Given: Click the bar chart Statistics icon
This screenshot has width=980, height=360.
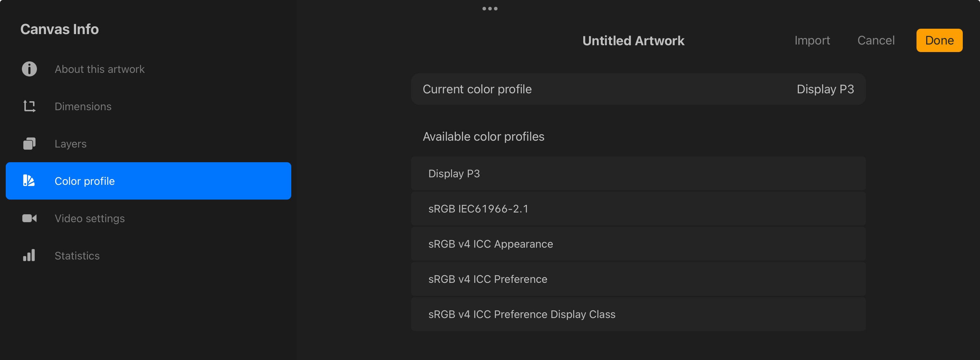Looking at the screenshot, I should coord(29,255).
